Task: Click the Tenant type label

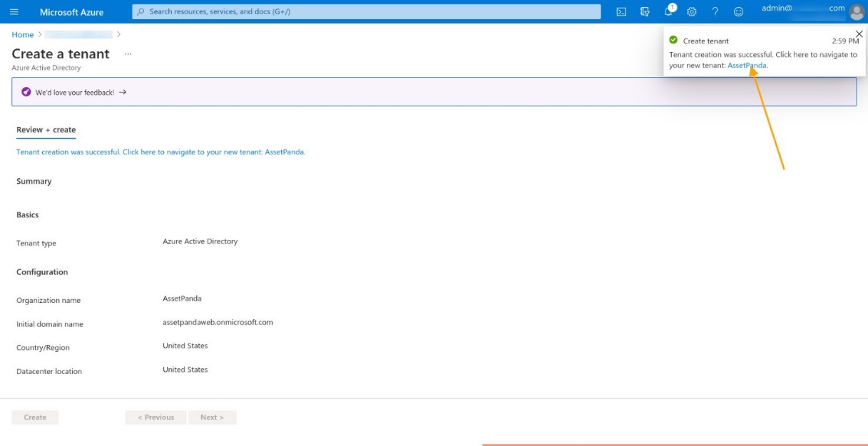Action: [x=36, y=244]
